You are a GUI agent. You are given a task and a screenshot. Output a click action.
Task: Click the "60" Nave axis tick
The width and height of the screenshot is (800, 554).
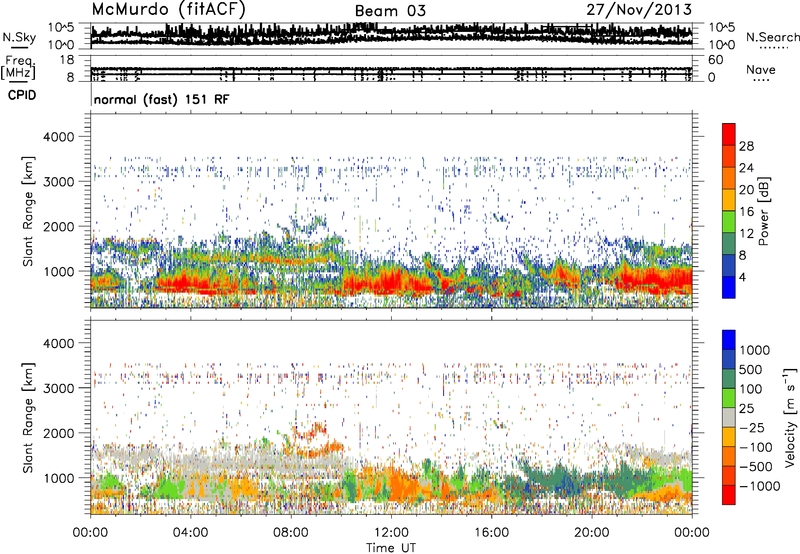(715, 60)
